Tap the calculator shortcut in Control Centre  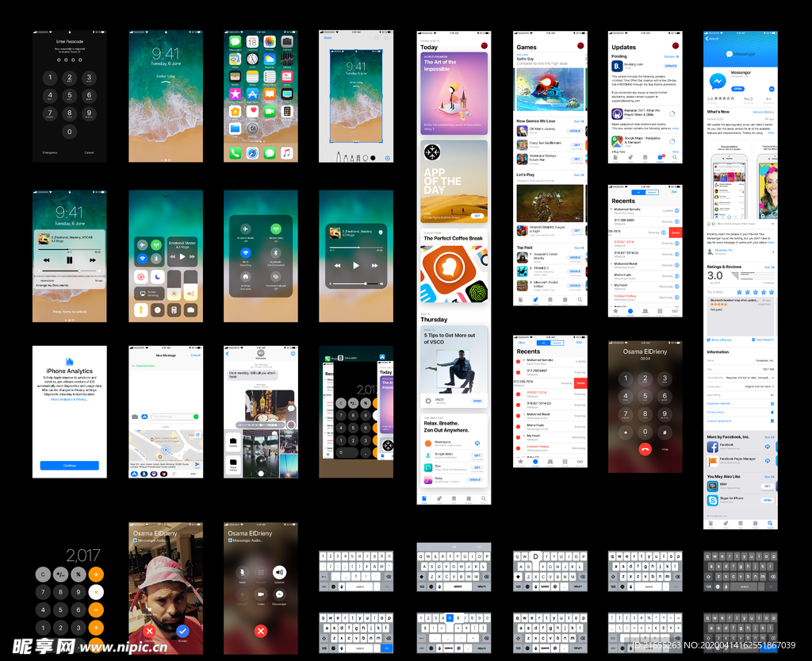point(174,309)
